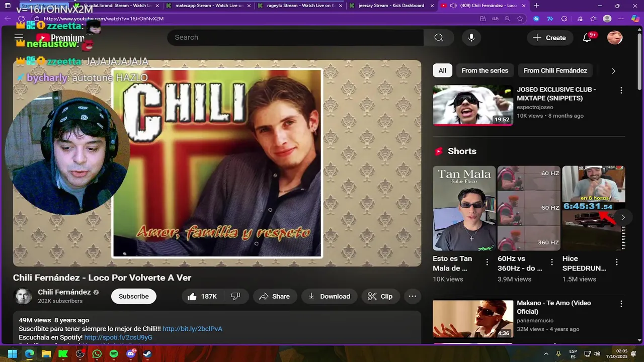Select the From Chili Fernández chip
Viewport: 644px width, 362px height.
[555, 70]
